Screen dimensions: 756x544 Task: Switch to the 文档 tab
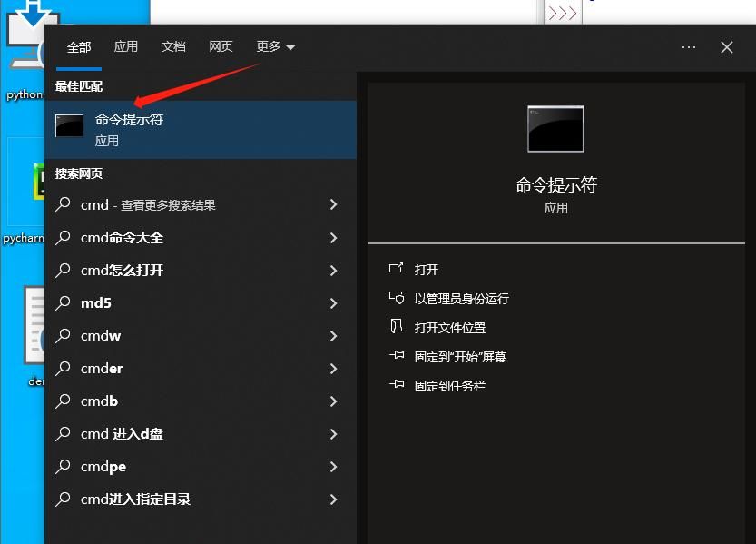coord(173,47)
